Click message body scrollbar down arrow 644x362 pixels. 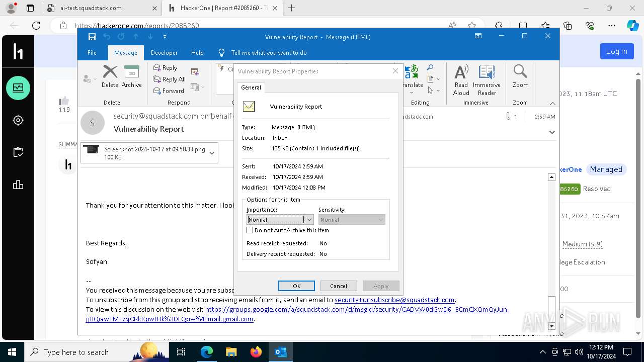pyautogui.click(x=551, y=326)
